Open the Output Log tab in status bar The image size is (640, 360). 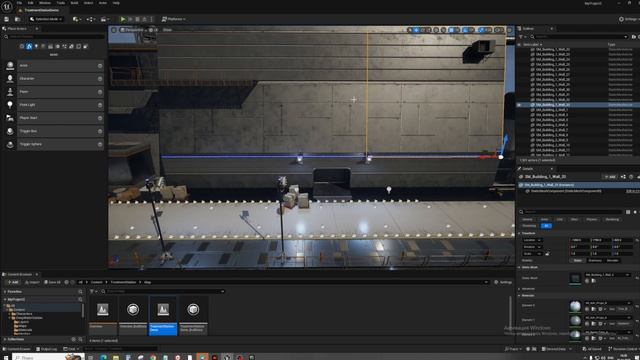click(47, 349)
